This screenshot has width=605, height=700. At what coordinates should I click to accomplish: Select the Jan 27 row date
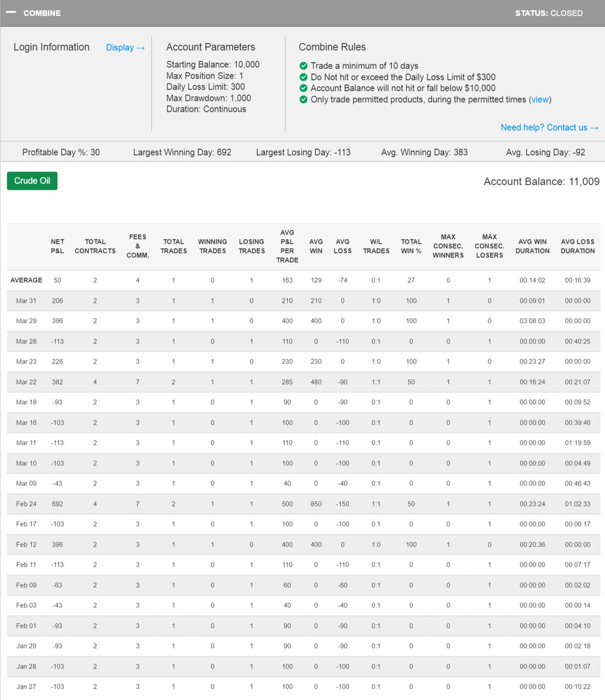(26, 687)
